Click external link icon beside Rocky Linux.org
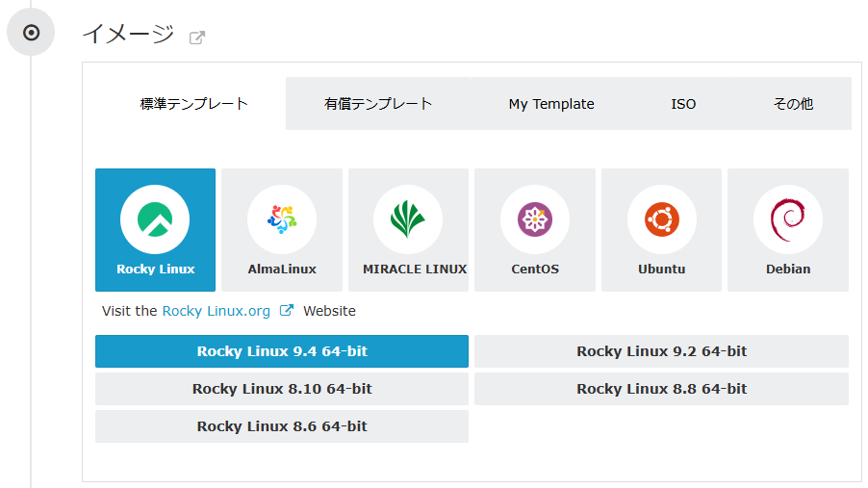Viewport: 868px width, 488px height. click(286, 311)
